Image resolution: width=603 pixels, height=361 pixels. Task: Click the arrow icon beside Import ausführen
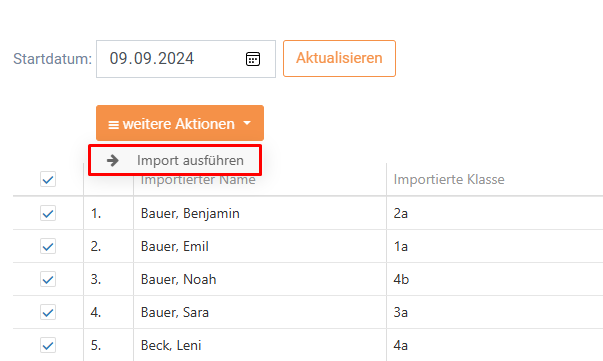point(113,160)
